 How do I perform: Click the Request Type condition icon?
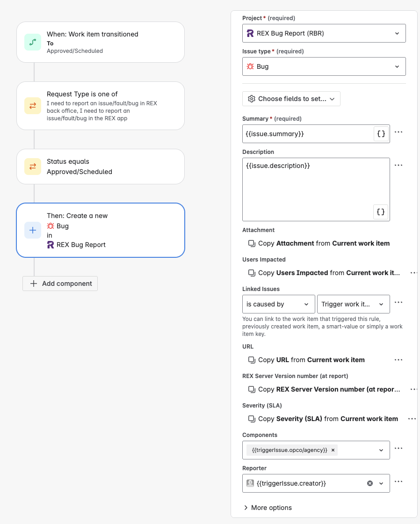pos(33,106)
